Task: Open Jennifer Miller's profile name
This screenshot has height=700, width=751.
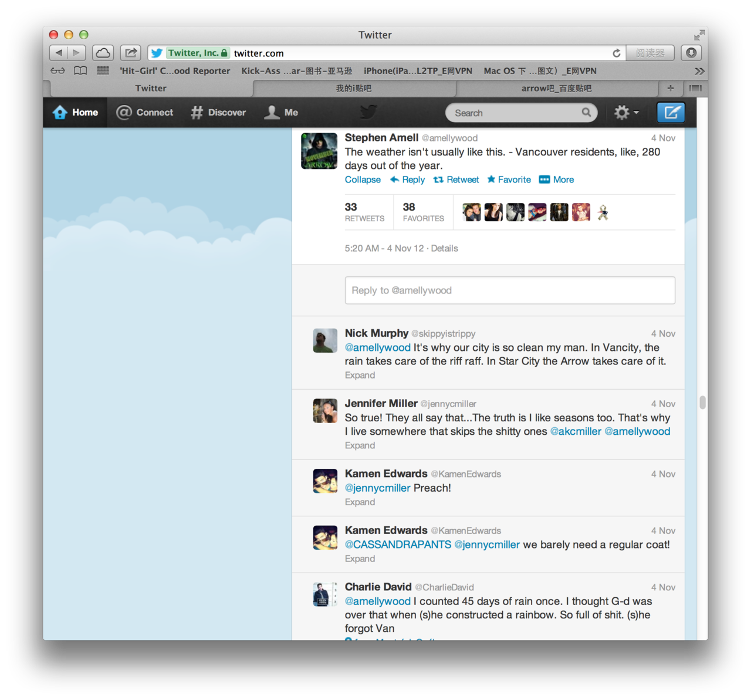Action: 381,403
